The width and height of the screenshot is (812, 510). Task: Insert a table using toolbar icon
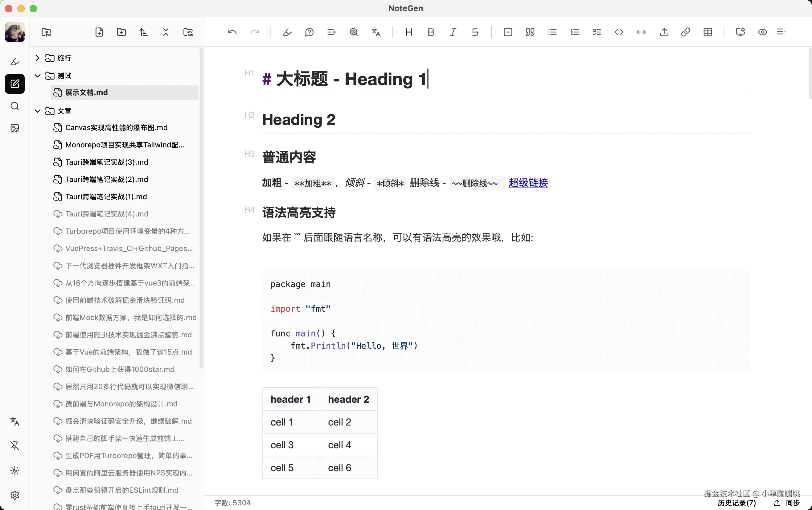pos(708,32)
